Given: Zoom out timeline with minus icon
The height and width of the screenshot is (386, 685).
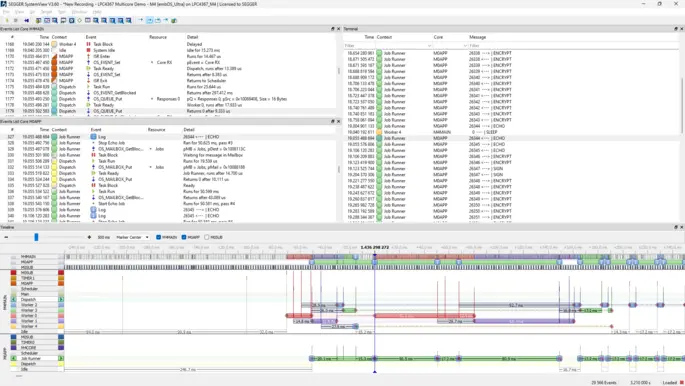Looking at the screenshot, I should (6, 237).
